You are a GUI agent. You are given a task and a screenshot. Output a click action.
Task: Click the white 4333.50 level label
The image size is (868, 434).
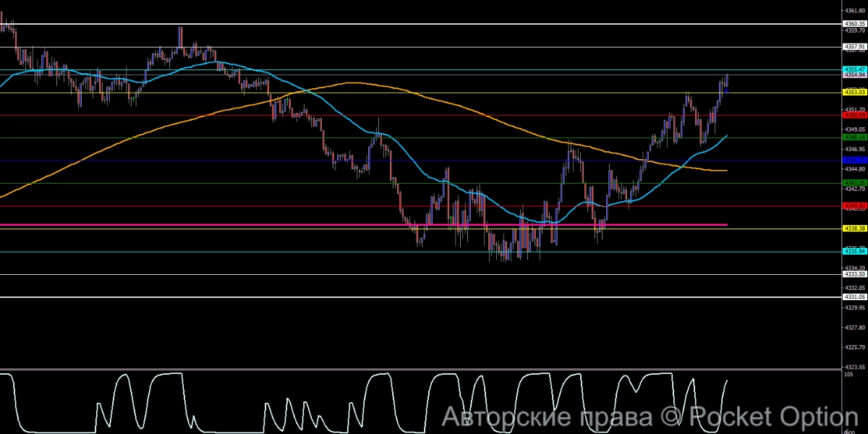click(x=854, y=274)
